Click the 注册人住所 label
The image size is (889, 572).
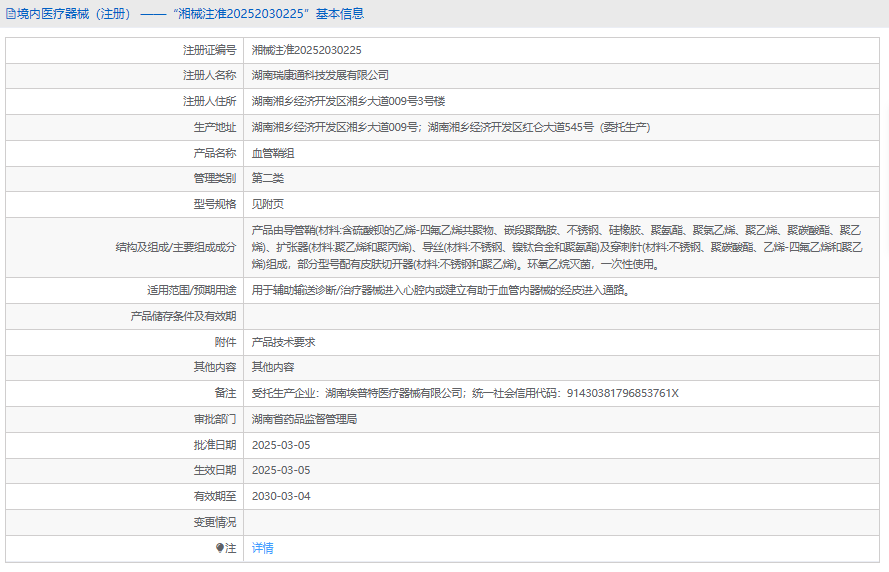tap(209, 101)
